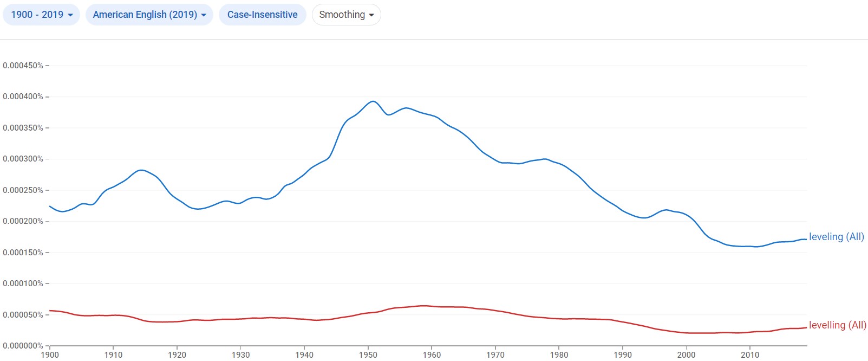This screenshot has height=361, width=868.
Task: Click the 1900 label on the x-axis
Action: click(49, 354)
